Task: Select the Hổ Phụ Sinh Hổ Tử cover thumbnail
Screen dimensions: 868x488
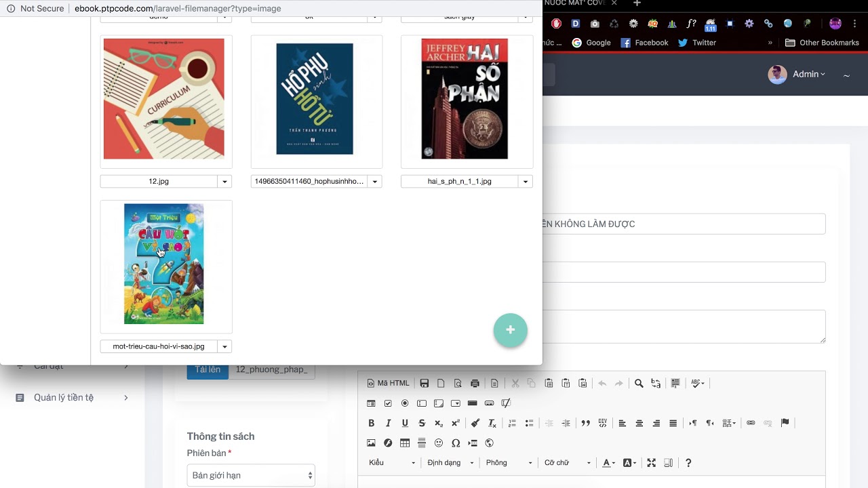Action: [317, 102]
